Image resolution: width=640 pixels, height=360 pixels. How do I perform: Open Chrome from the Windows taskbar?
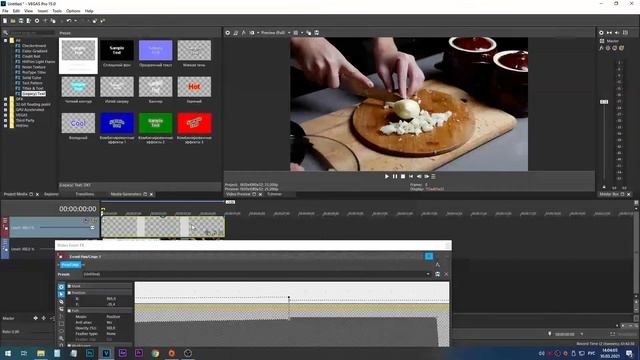(155, 353)
